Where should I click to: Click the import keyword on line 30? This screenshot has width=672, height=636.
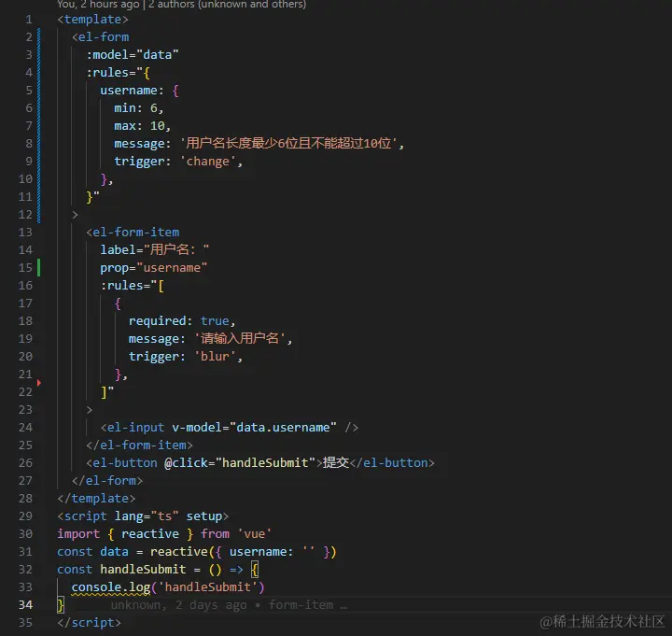click(x=78, y=533)
